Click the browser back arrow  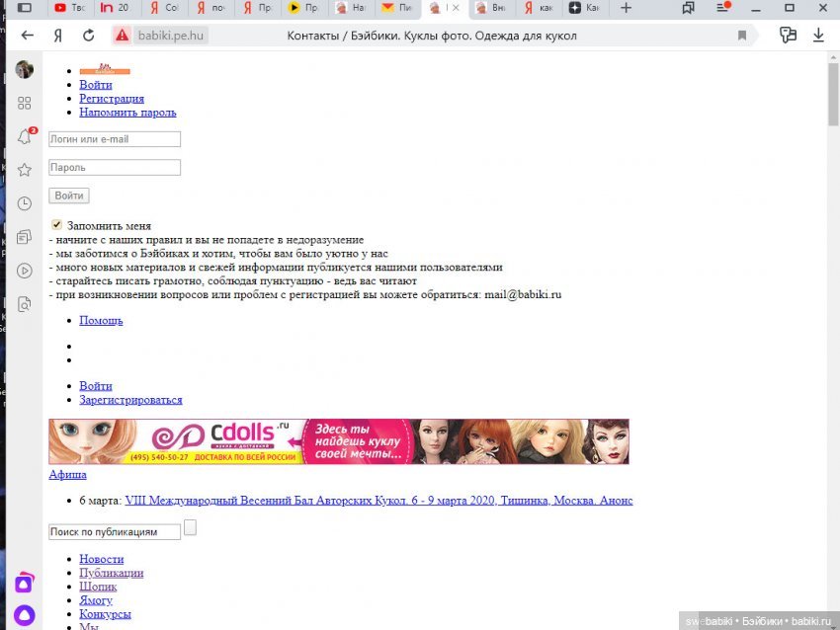28,36
